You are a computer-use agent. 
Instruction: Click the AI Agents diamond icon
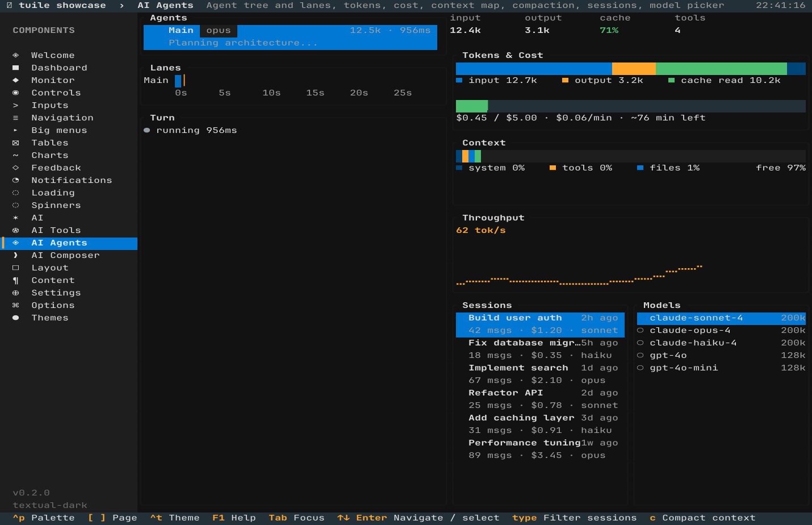point(16,243)
